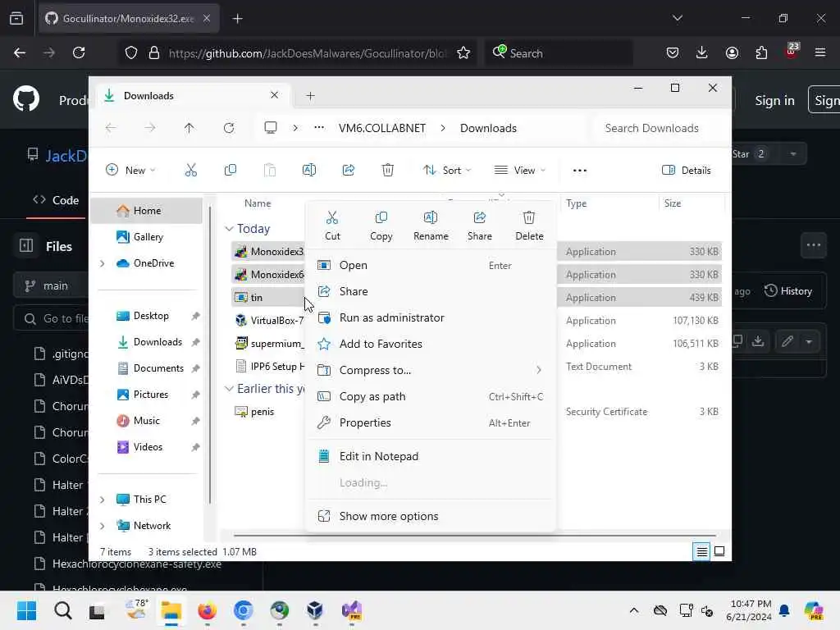840x630 pixels.
Task: Open Properties from context menu
Action: [x=430, y=422]
